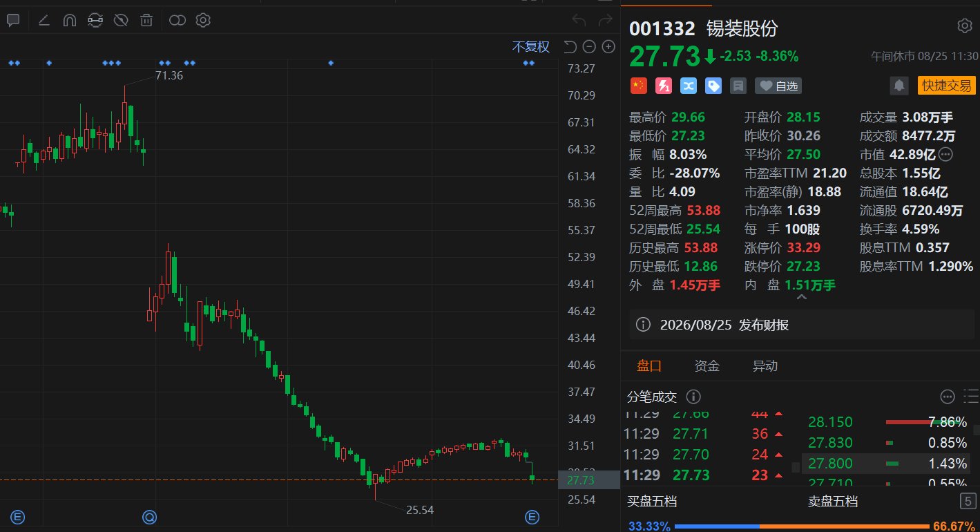Switch to the 异动 tab

(765, 366)
